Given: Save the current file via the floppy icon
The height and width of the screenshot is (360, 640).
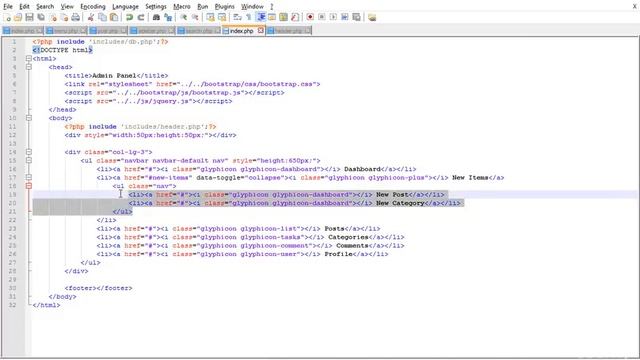Looking at the screenshot, I should 29,17.
